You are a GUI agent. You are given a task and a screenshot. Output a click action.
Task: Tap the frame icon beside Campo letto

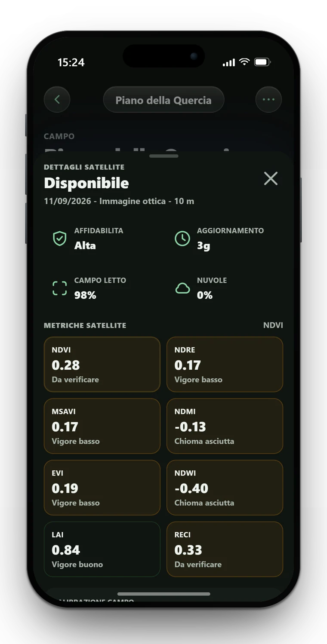click(59, 288)
